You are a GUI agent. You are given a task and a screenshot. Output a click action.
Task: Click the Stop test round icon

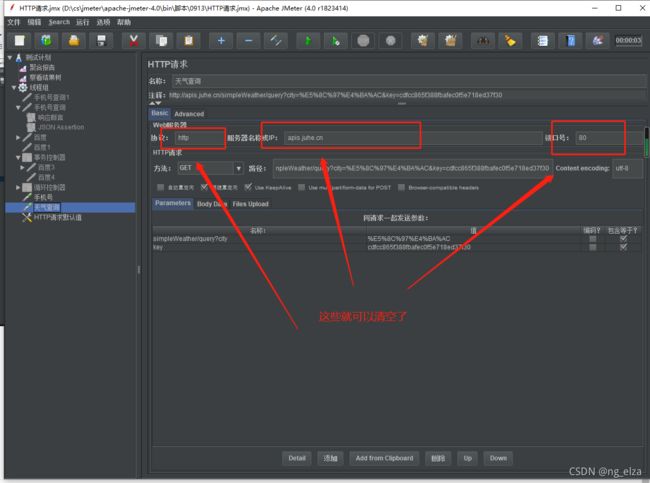[363, 41]
